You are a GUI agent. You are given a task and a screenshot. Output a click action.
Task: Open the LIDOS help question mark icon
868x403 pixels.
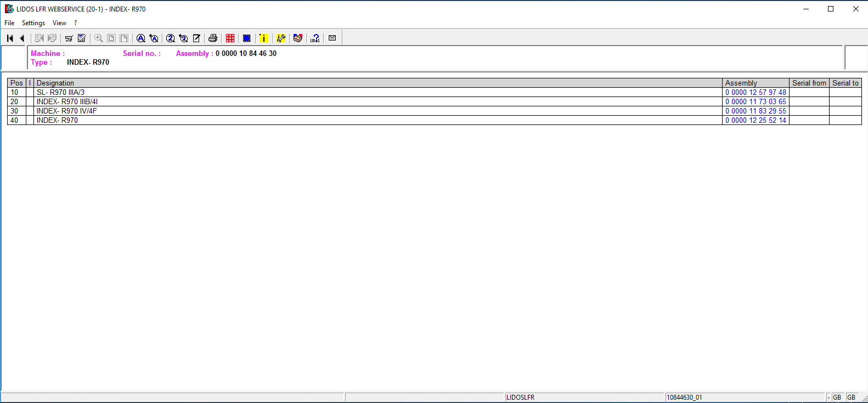(x=315, y=38)
